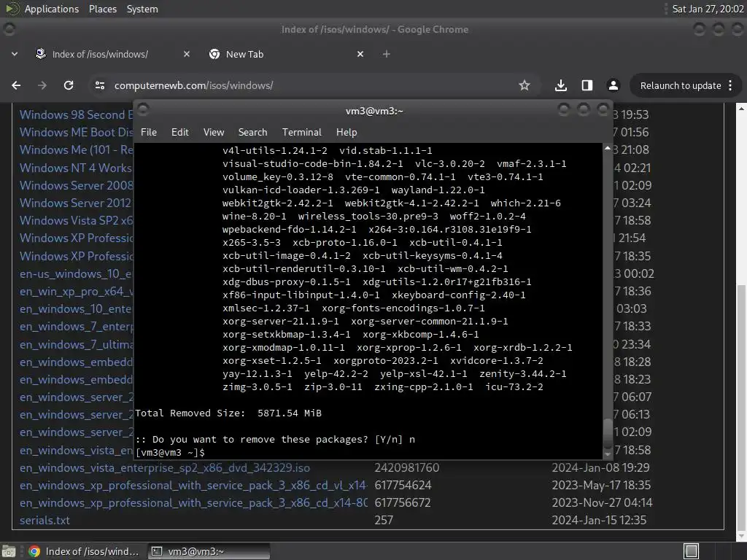Click the clock showing Sat Jan 27
The width and height of the screenshot is (747, 560).
tap(708, 9)
